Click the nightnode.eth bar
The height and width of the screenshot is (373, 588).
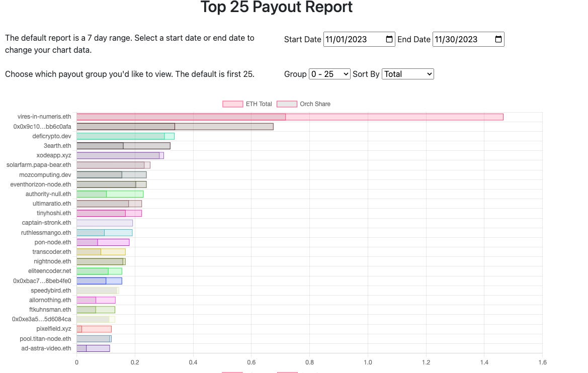(101, 261)
